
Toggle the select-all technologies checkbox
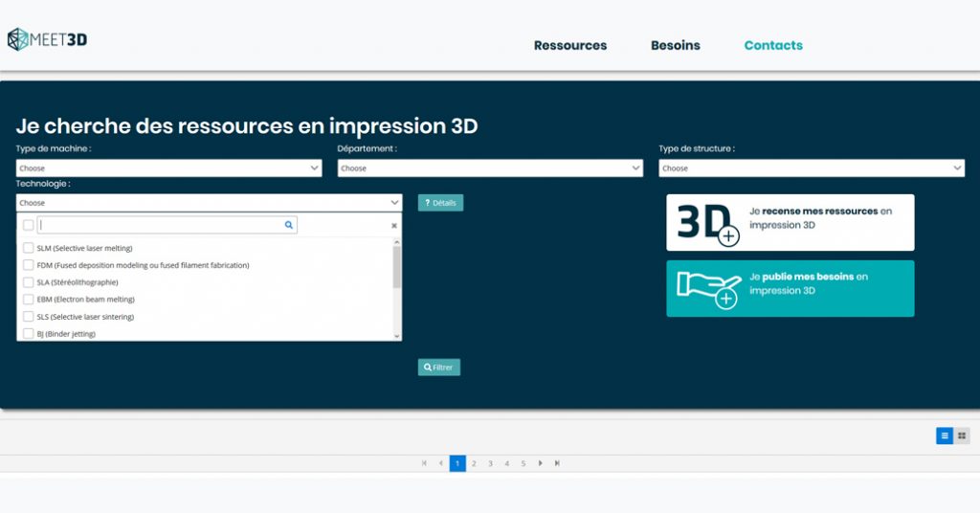(x=28, y=225)
